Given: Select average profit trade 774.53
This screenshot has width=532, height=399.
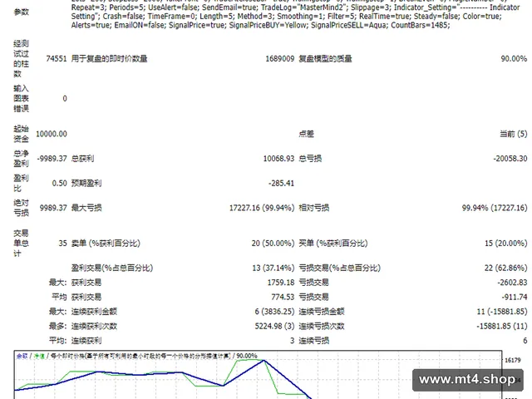Looking at the screenshot, I should (x=283, y=297).
